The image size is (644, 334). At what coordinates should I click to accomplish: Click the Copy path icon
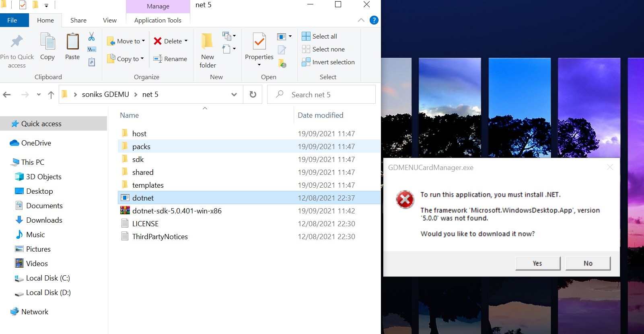(x=92, y=49)
